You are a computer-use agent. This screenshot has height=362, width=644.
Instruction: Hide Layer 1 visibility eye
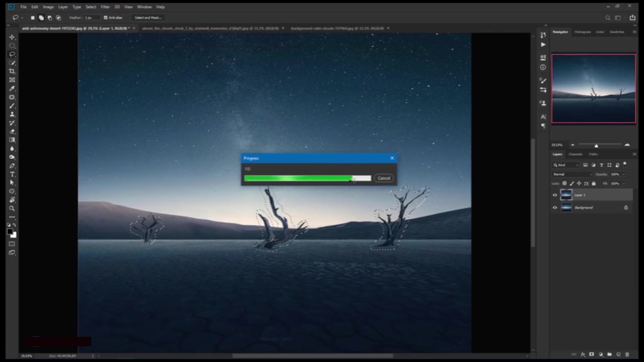(x=555, y=195)
